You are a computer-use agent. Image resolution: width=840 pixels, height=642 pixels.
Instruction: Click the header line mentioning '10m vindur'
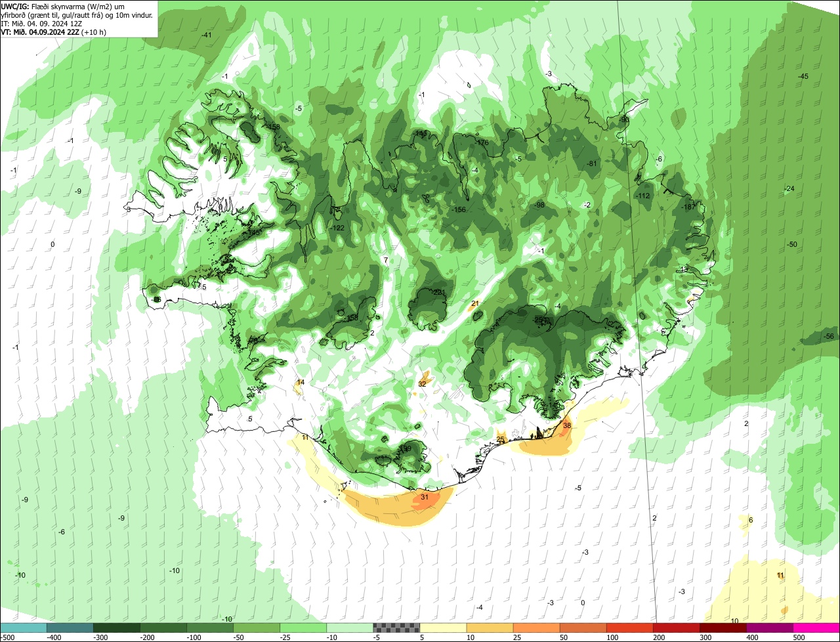(x=77, y=14)
